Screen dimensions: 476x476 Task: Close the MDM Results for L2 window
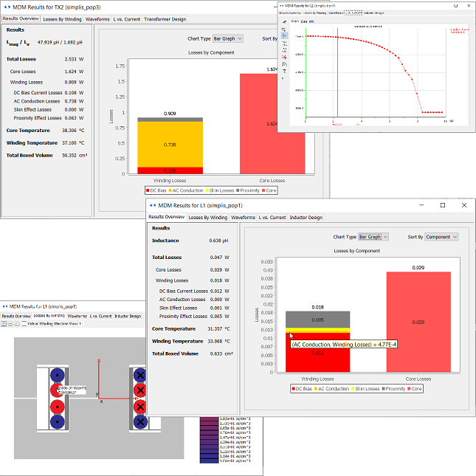click(x=467, y=6)
